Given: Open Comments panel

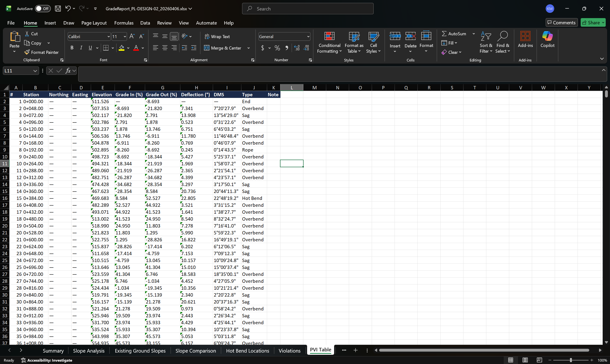Looking at the screenshot, I should 561,22.
